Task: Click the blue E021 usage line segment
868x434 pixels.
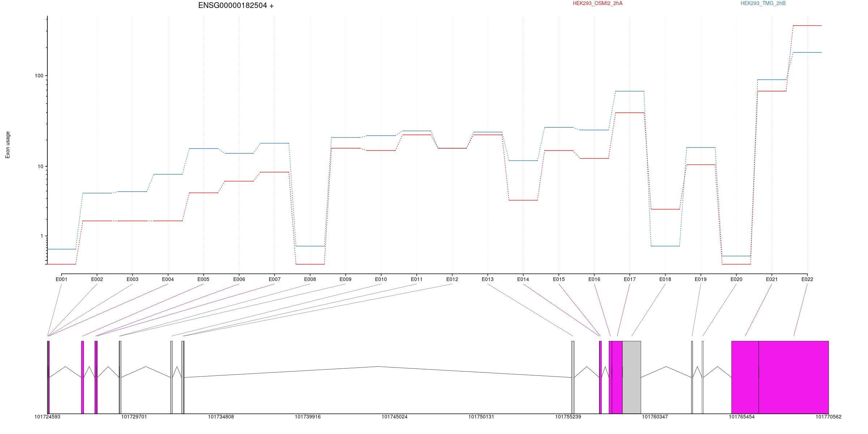Action: click(772, 80)
